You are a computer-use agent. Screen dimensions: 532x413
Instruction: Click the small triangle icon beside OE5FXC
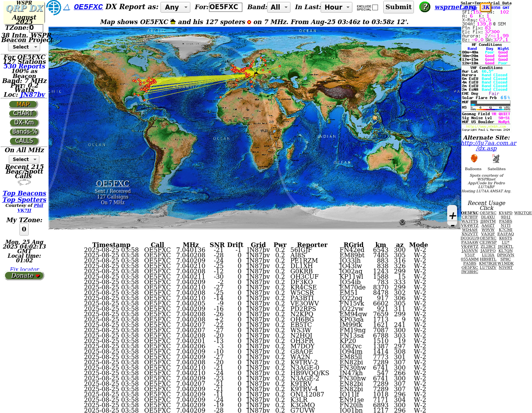coord(66,7)
